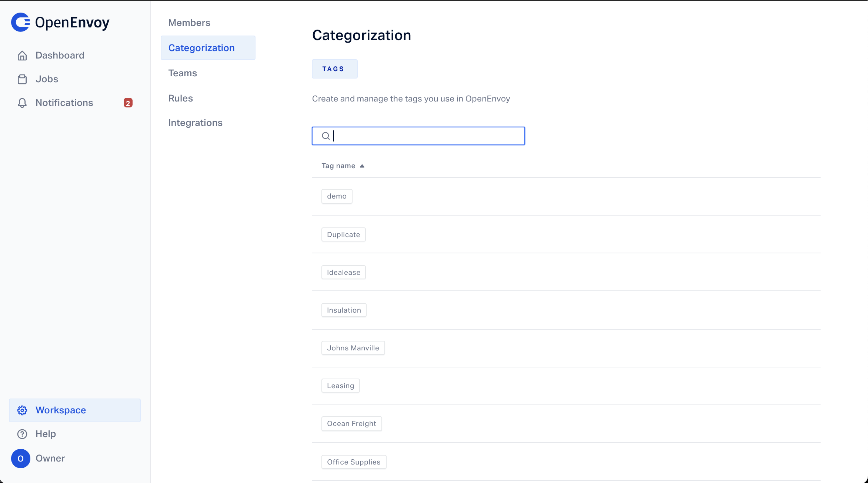Viewport: 868px width, 483px height.
Task: Click the OpenEnvoy wordmark text
Action: coord(72,23)
